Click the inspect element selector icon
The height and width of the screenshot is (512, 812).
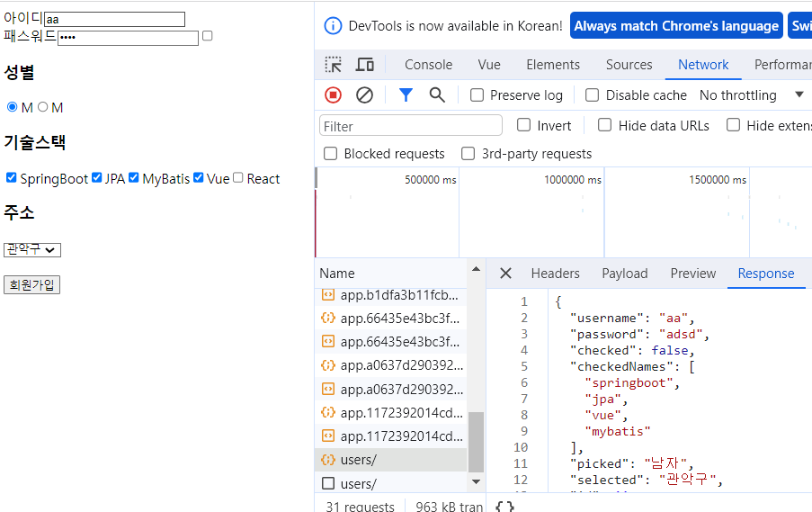pyautogui.click(x=333, y=65)
